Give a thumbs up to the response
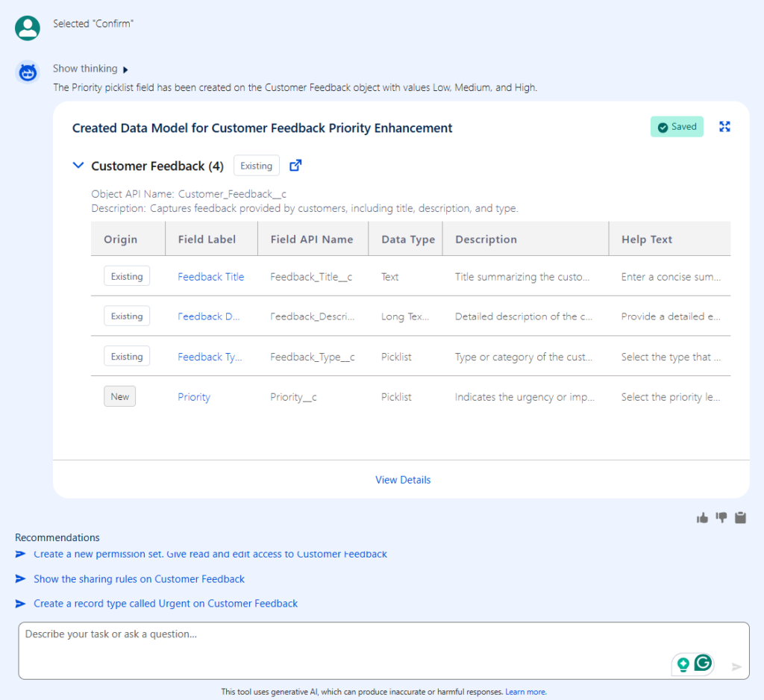The image size is (764, 700). 702,518
